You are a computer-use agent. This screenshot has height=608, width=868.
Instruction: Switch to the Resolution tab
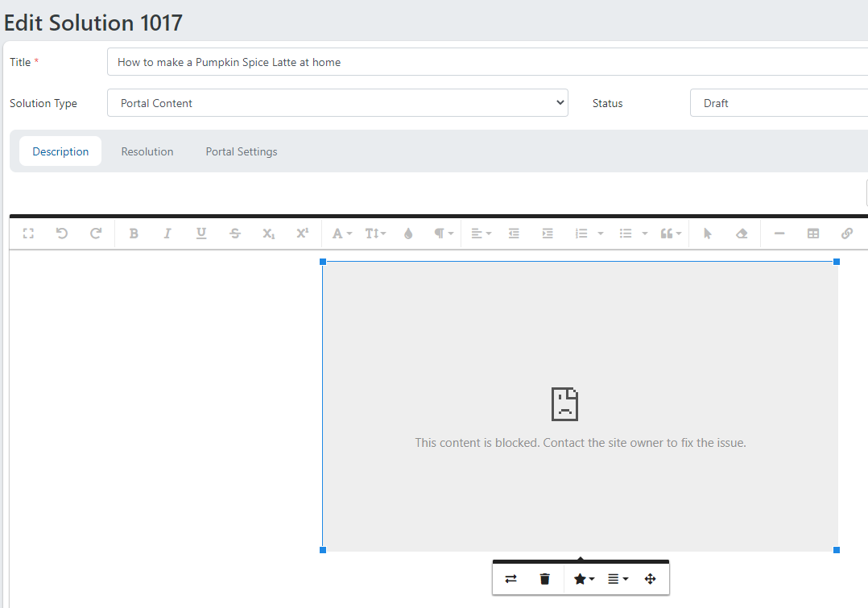point(147,151)
